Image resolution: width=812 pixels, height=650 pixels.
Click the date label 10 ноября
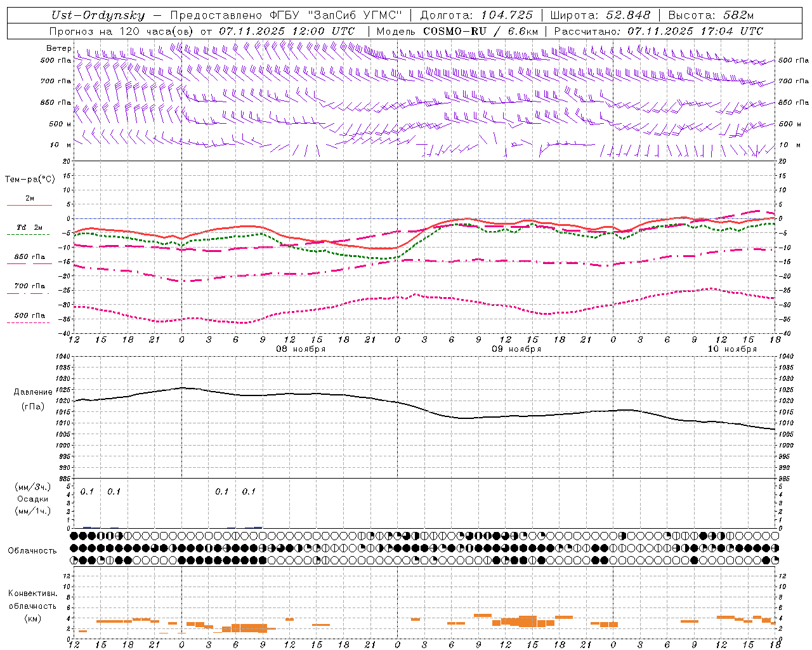click(x=732, y=348)
